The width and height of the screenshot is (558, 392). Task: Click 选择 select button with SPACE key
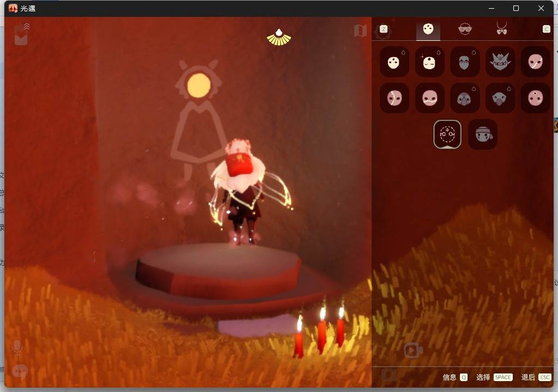(x=494, y=377)
